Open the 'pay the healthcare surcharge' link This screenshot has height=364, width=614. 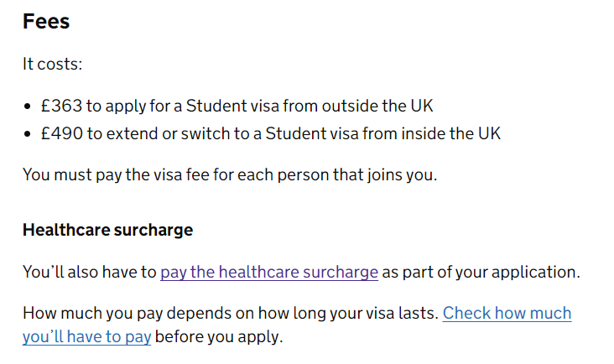click(x=269, y=272)
